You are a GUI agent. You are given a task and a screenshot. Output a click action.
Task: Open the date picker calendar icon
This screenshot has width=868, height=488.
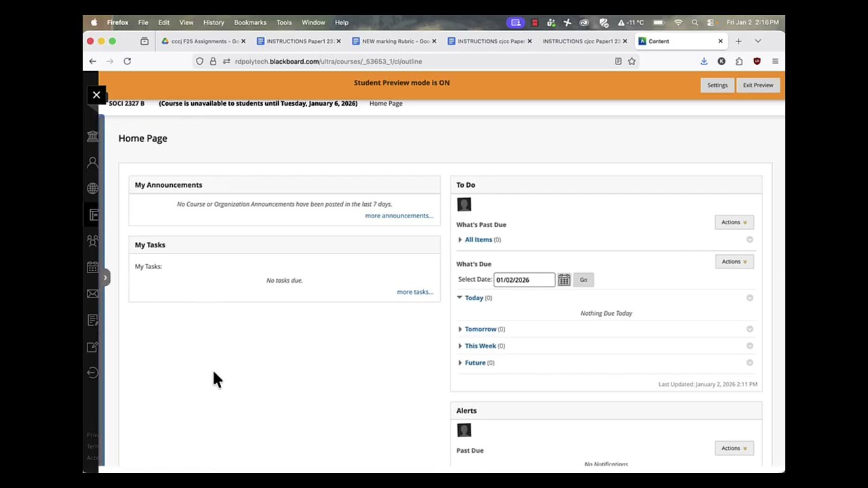tap(564, 280)
